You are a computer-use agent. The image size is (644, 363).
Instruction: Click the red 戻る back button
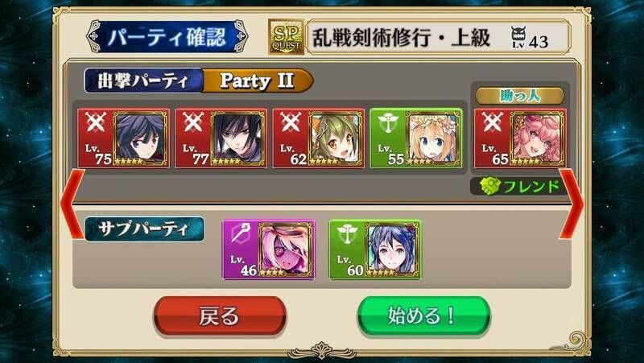point(220,316)
